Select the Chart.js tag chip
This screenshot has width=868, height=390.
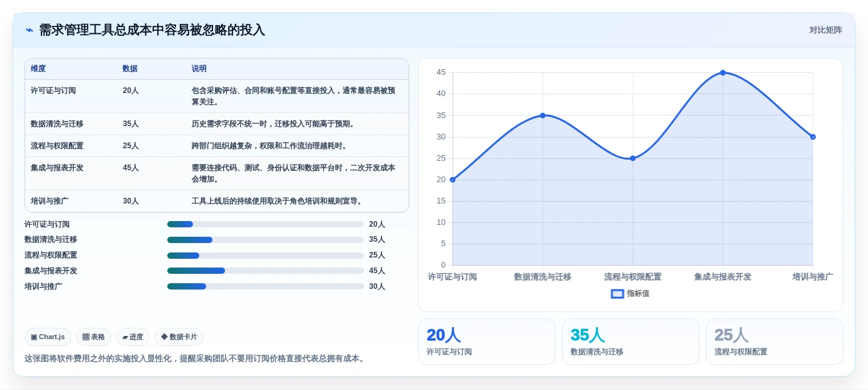(48, 337)
